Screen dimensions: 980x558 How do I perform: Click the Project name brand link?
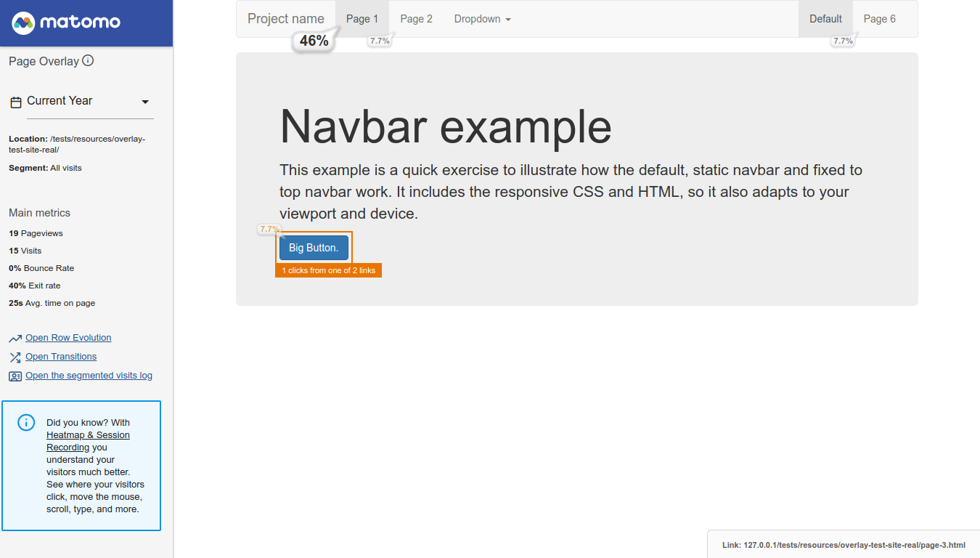(x=286, y=19)
